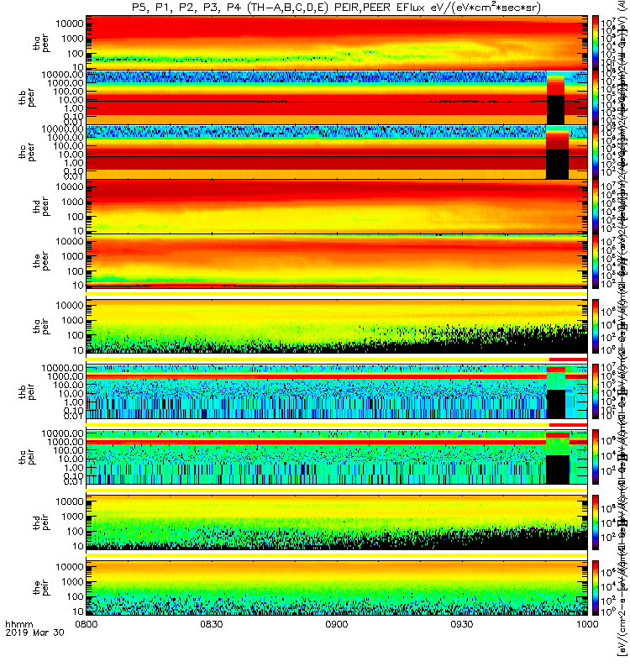Click the 0830 time axis label
Screen dimensions: 630x672
pyautogui.click(x=212, y=624)
